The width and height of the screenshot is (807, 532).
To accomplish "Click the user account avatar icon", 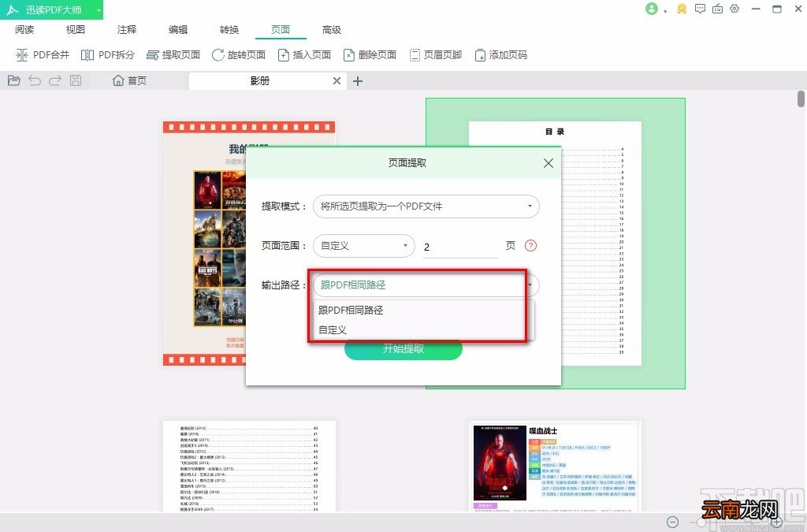I will click(652, 9).
